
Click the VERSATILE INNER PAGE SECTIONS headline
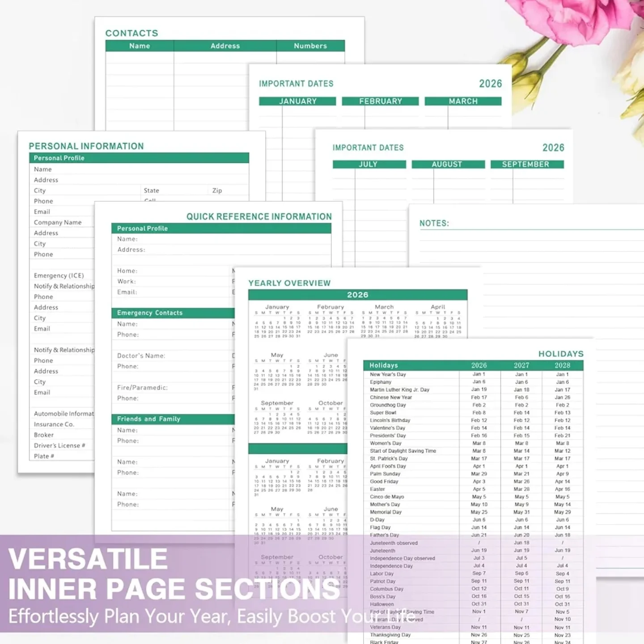pyautogui.click(x=174, y=574)
